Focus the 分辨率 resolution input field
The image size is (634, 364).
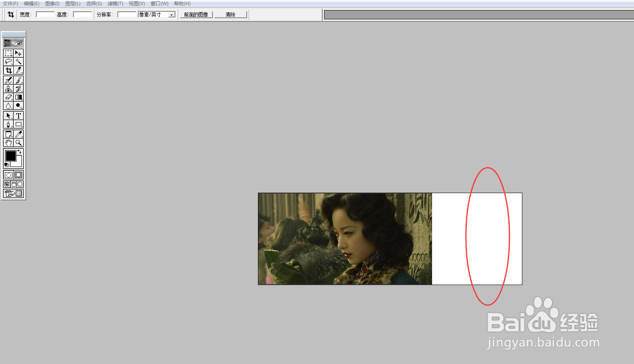127,15
